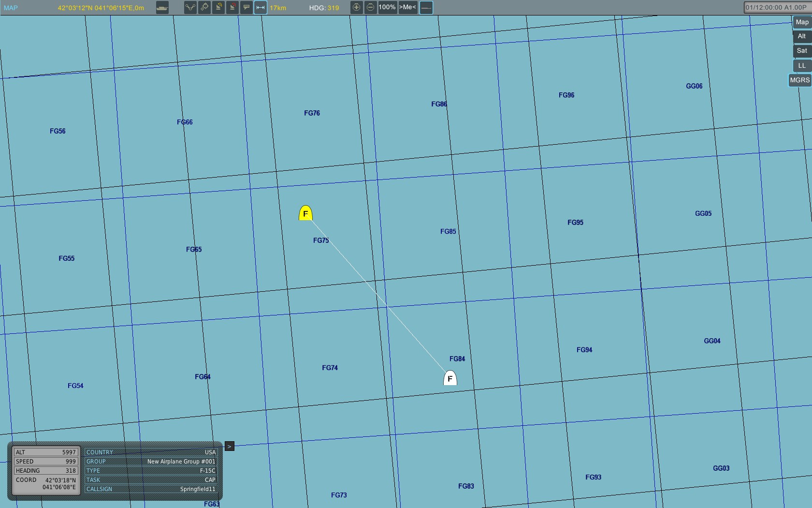Switch to Alt altitude map mode

(801, 36)
